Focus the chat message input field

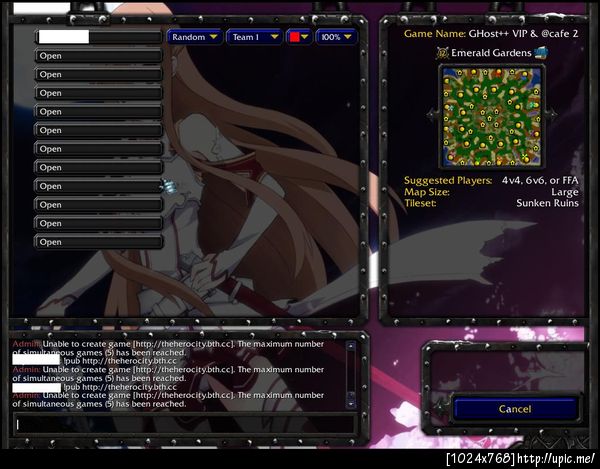pos(185,425)
